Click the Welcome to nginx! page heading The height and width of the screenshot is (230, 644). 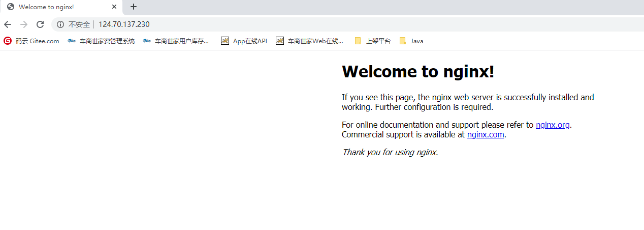417,72
